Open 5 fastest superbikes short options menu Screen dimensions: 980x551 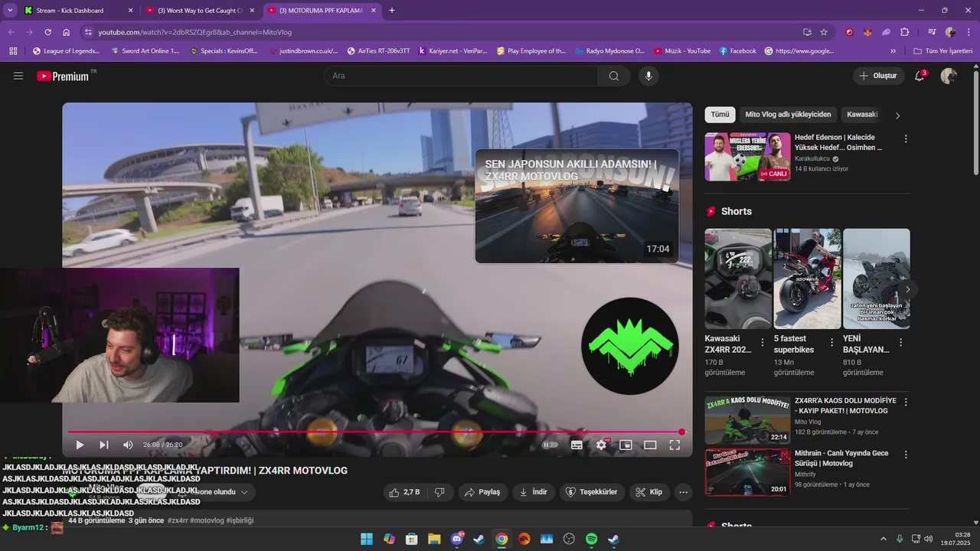pyautogui.click(x=831, y=343)
